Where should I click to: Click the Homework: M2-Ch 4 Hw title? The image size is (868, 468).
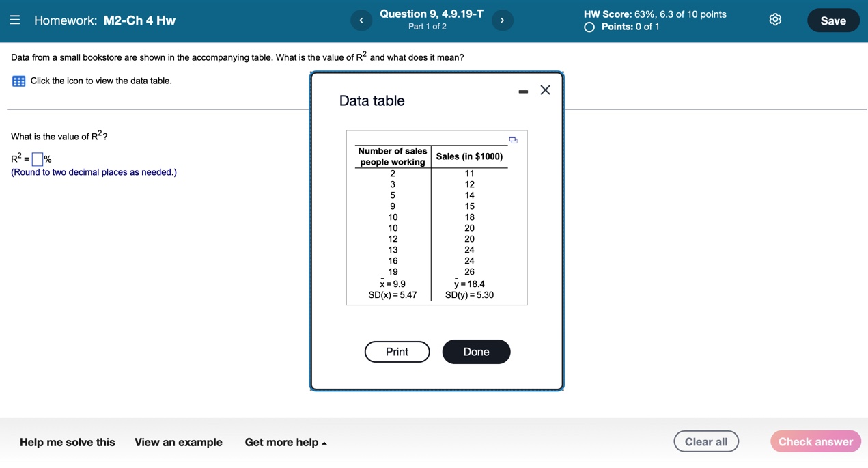coord(104,20)
